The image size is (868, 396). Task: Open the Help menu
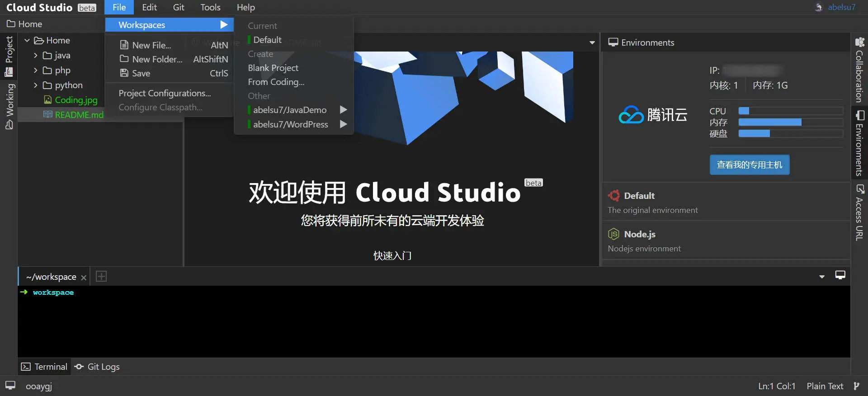(x=245, y=7)
